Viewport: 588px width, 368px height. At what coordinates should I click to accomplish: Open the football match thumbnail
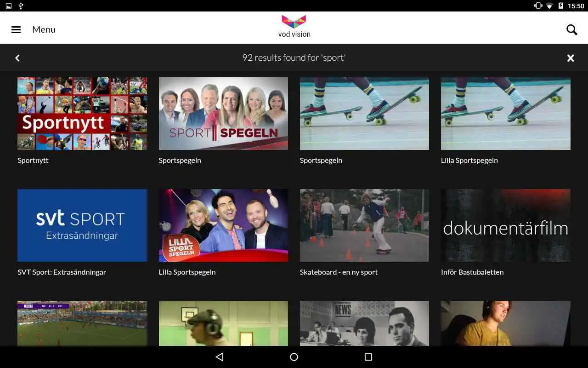click(x=82, y=323)
